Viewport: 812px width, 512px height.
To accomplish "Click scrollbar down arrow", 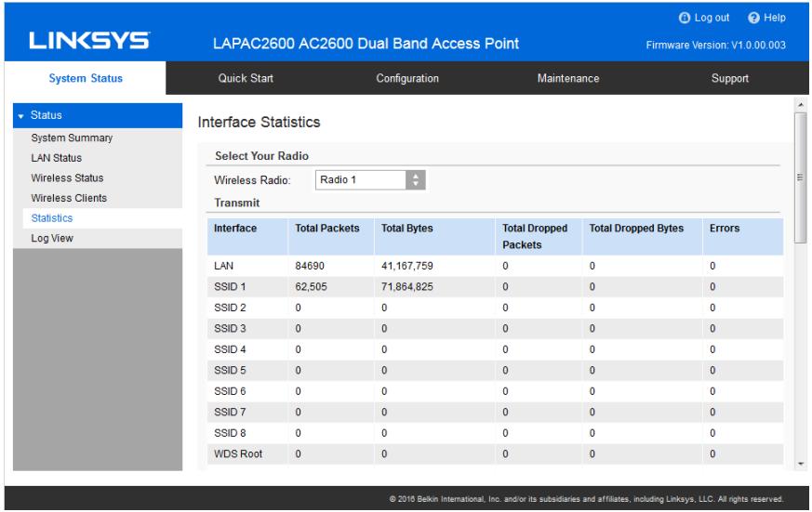I will [801, 464].
